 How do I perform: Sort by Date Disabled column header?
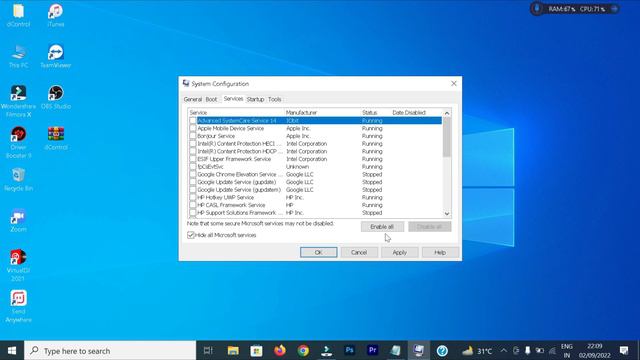click(416, 113)
